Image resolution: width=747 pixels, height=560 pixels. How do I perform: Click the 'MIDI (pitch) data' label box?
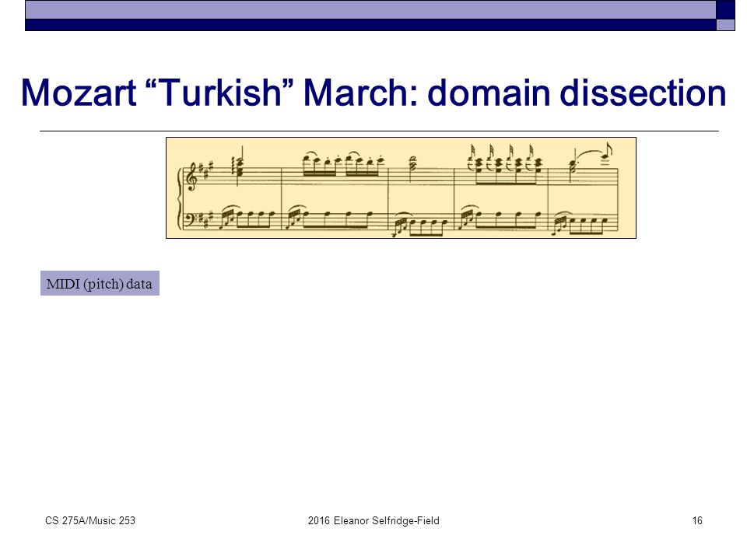click(100, 283)
